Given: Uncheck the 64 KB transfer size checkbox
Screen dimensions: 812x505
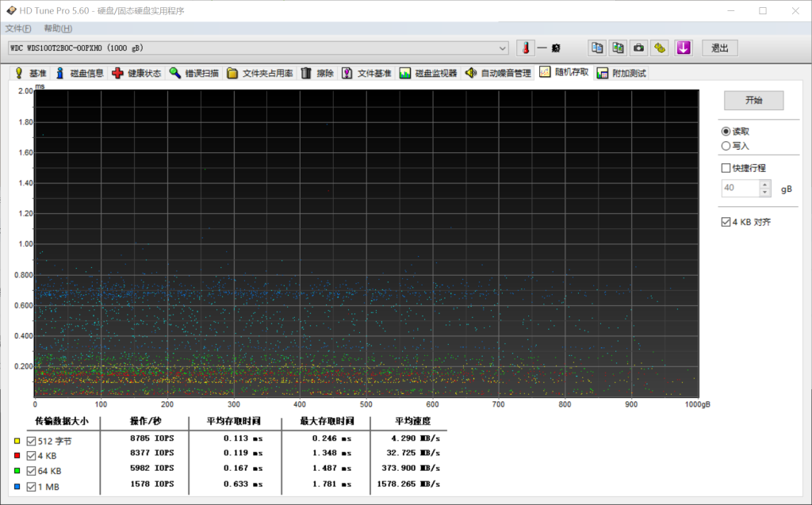Looking at the screenshot, I should tap(31, 471).
